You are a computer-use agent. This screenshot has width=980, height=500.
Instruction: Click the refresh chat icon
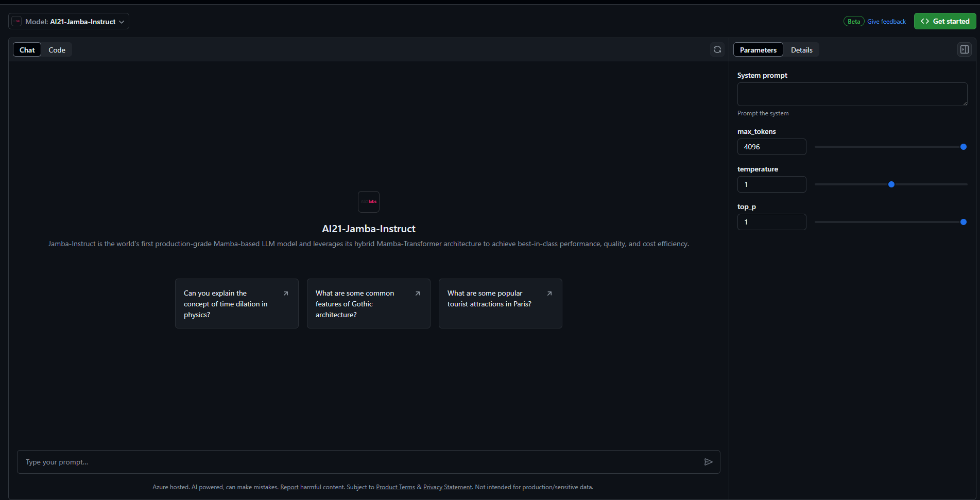tap(717, 49)
